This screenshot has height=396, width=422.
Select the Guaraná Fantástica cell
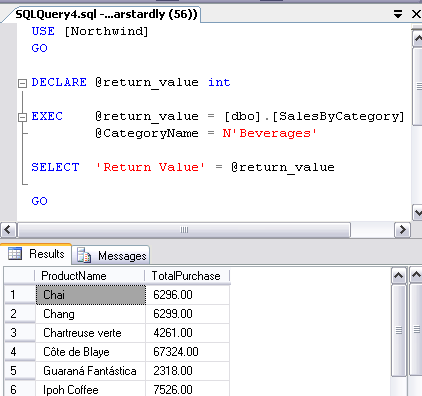[x=91, y=371]
